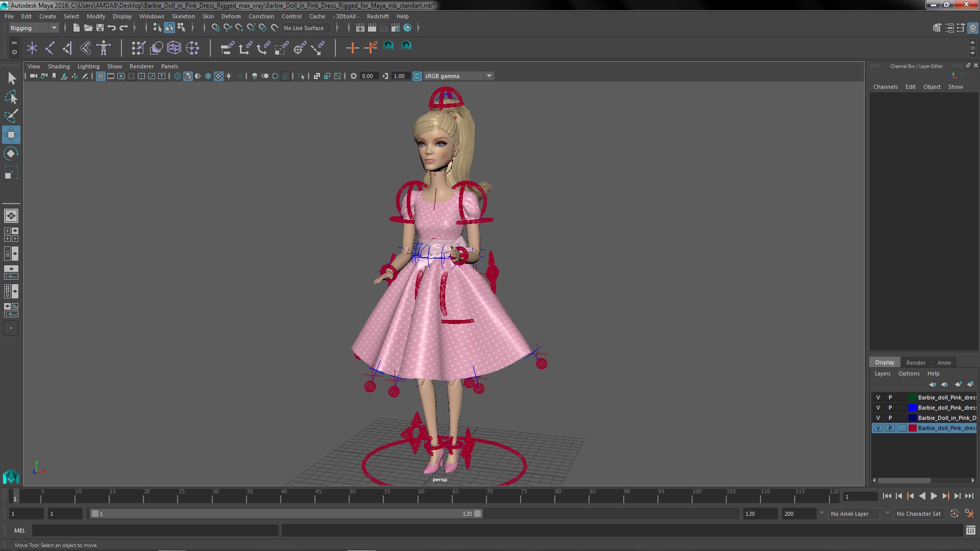This screenshot has height=551, width=980.
Task: Open the Render Settings clapboard icon
Action: click(x=396, y=28)
